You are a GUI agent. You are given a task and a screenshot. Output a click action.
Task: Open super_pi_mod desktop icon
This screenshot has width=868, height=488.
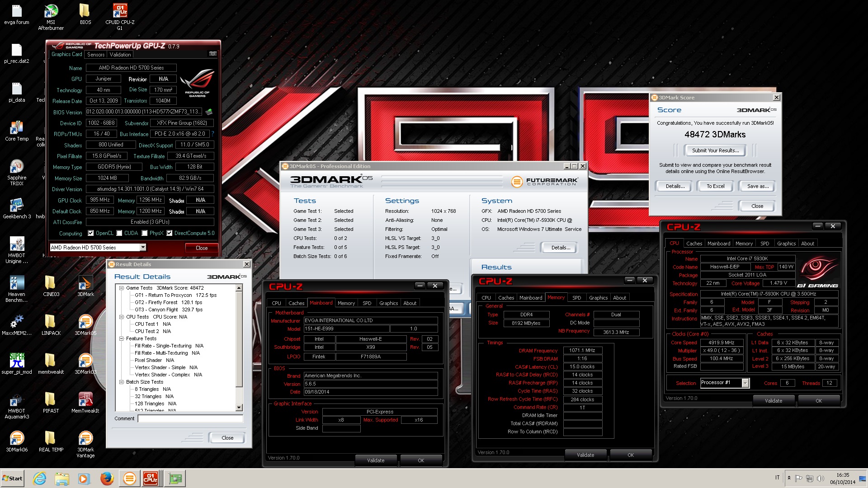point(17,364)
